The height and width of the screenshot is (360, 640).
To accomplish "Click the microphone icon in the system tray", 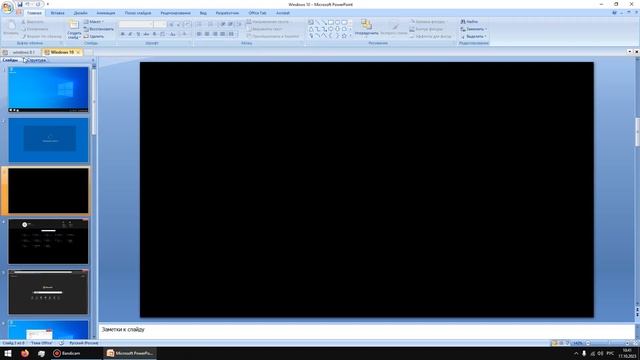I will [x=584, y=353].
